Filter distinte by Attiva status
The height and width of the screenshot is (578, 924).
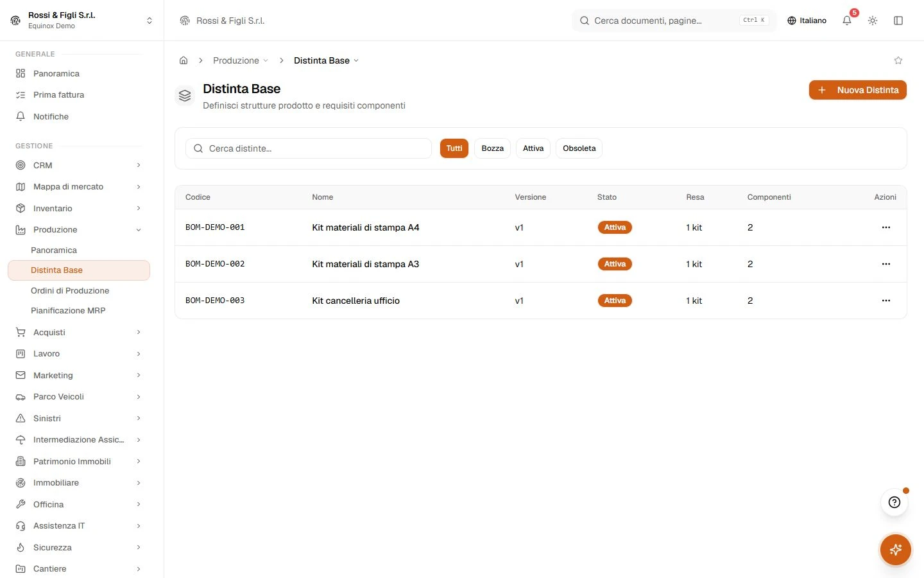(533, 148)
